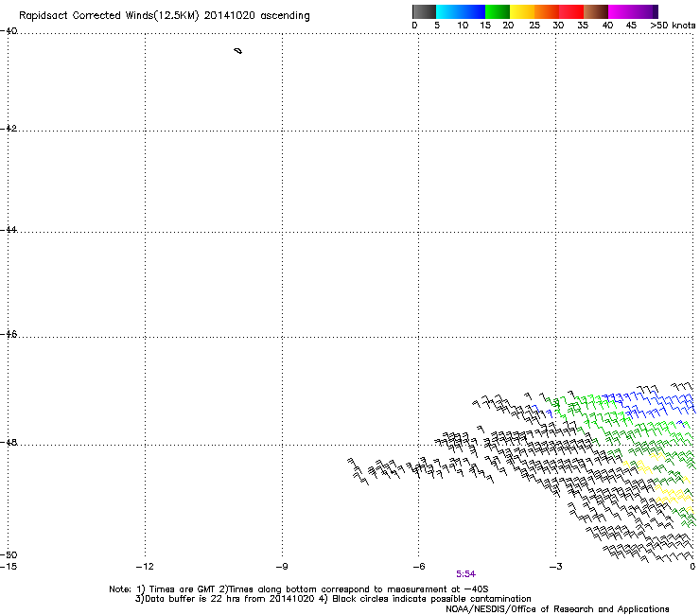Click the '>50 knots' legend label
This screenshot has height=615, width=700.
tap(673, 26)
